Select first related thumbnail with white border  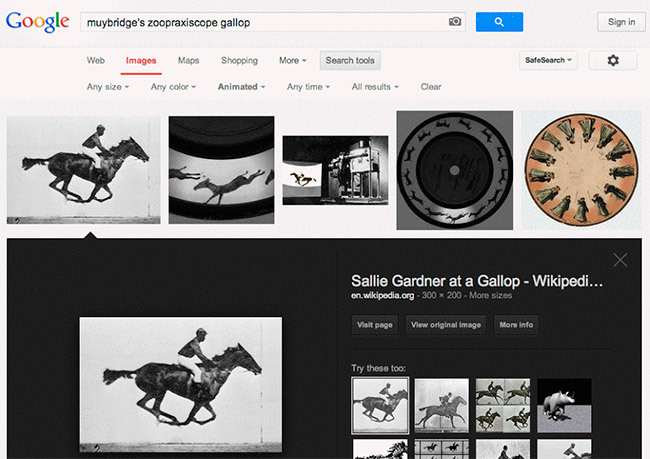click(380, 406)
